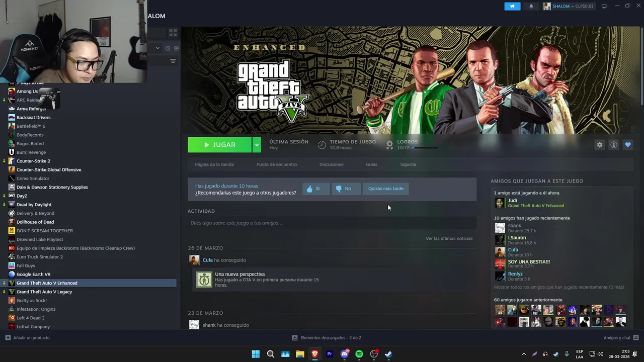Open Discusiones tab
Viewport: 644px width, 362px height.
[x=331, y=164]
